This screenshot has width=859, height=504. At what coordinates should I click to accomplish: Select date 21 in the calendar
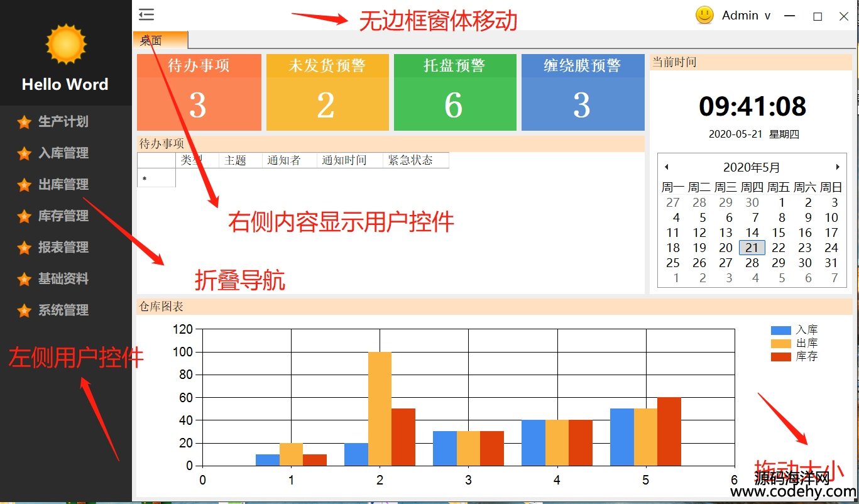pyautogui.click(x=752, y=248)
